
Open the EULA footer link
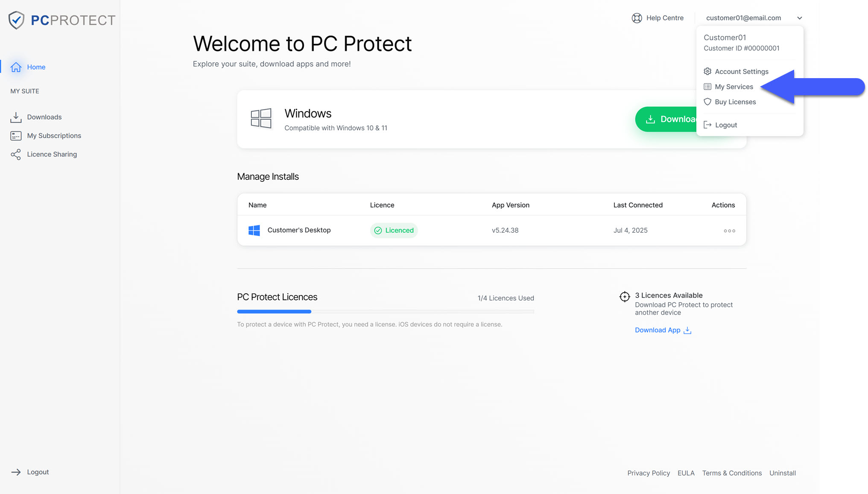click(x=686, y=473)
